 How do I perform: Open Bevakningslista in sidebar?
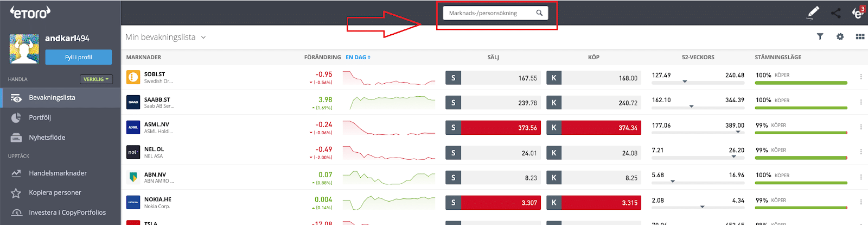pyautogui.click(x=60, y=98)
